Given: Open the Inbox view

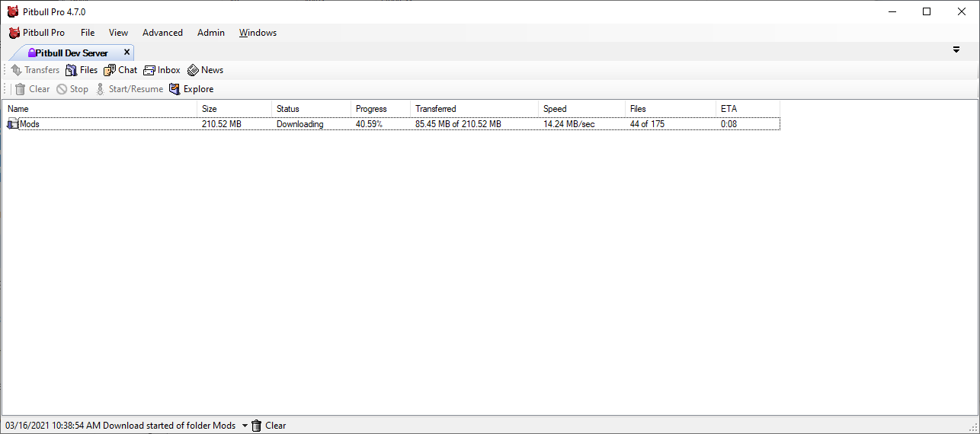Looking at the screenshot, I should coord(162,70).
